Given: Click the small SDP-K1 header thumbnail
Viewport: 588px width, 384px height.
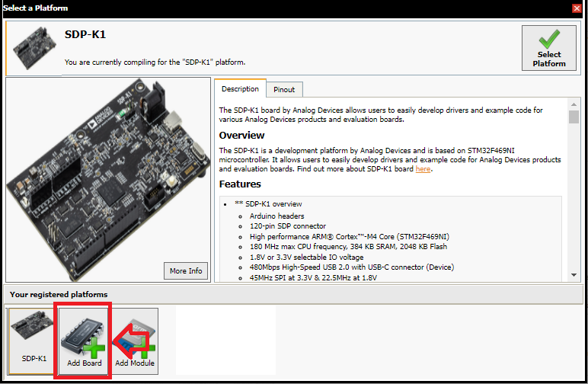Looking at the screenshot, I should (34, 48).
